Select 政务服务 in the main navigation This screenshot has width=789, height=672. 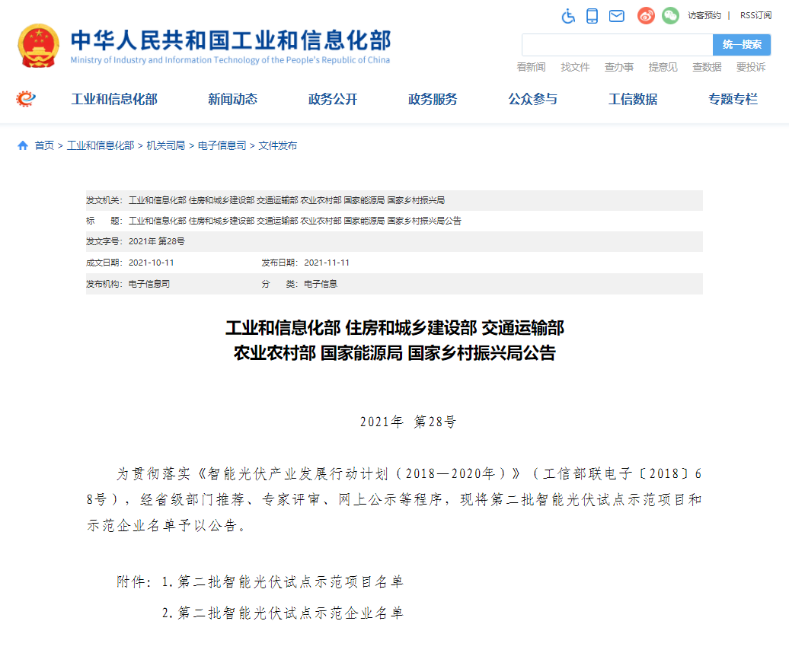[433, 99]
